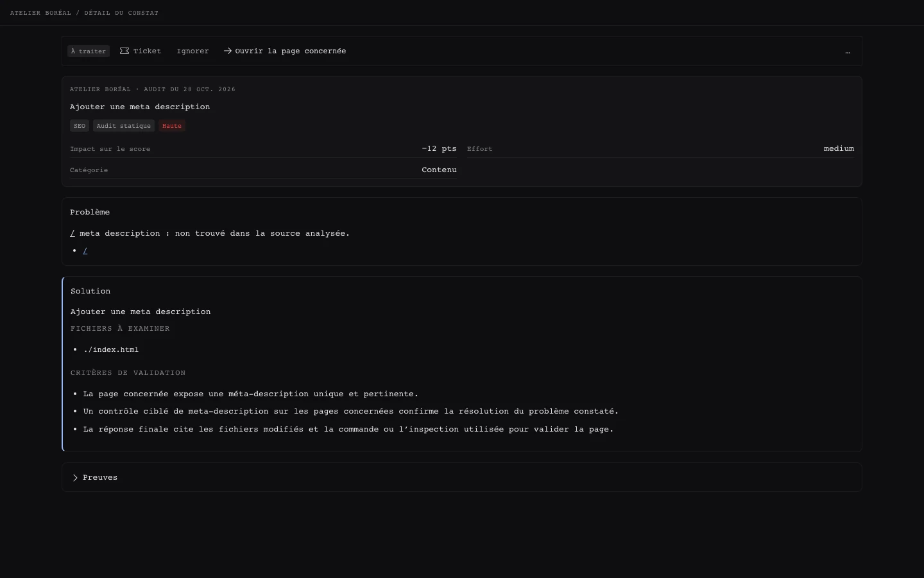Viewport: 924px width, 578px height.
Task: Click the 'Solution' heading
Action: 90,292
